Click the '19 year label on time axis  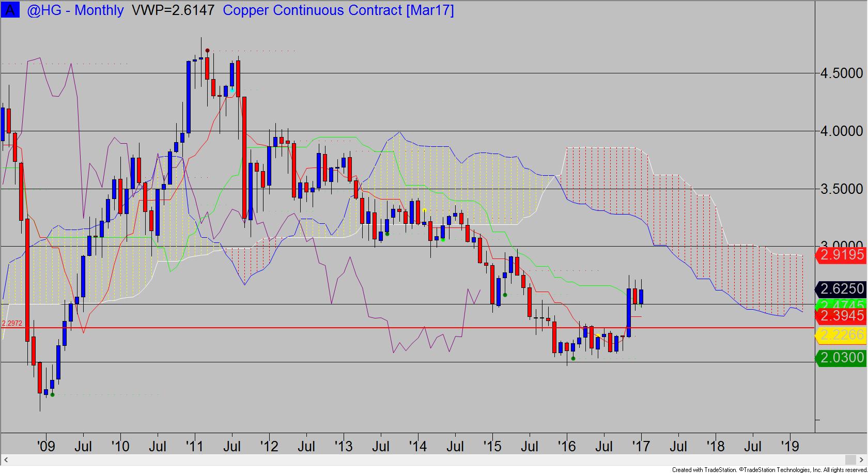click(x=790, y=446)
